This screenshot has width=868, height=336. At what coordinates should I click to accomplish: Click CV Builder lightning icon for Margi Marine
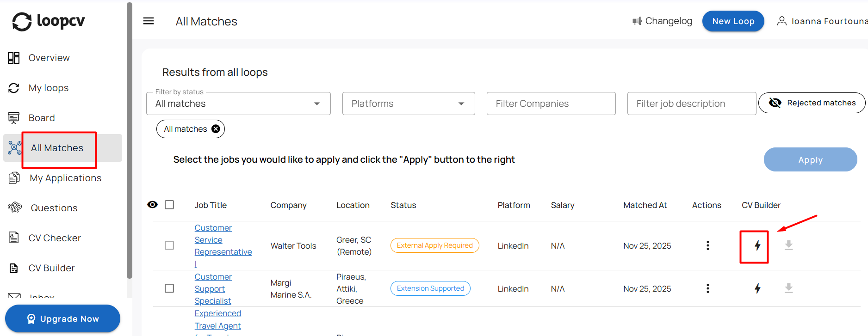[x=757, y=288]
